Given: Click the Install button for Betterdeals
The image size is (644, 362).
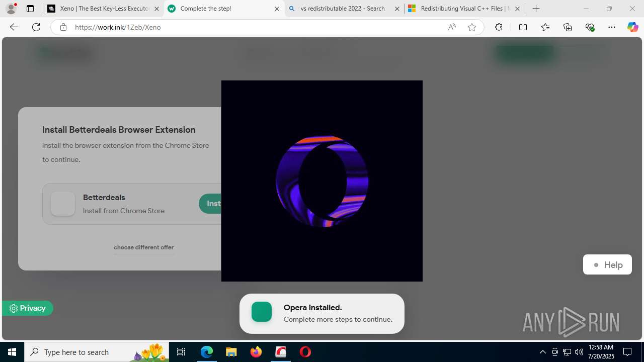Looking at the screenshot, I should pyautogui.click(x=210, y=204).
